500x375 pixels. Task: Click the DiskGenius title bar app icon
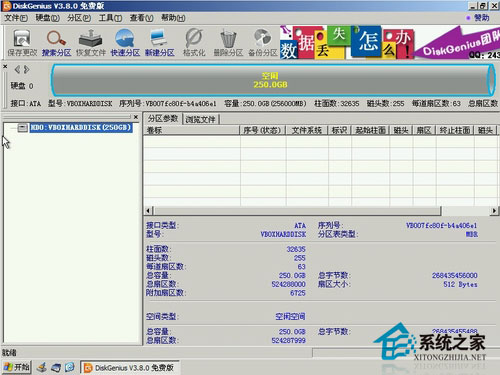point(6,6)
